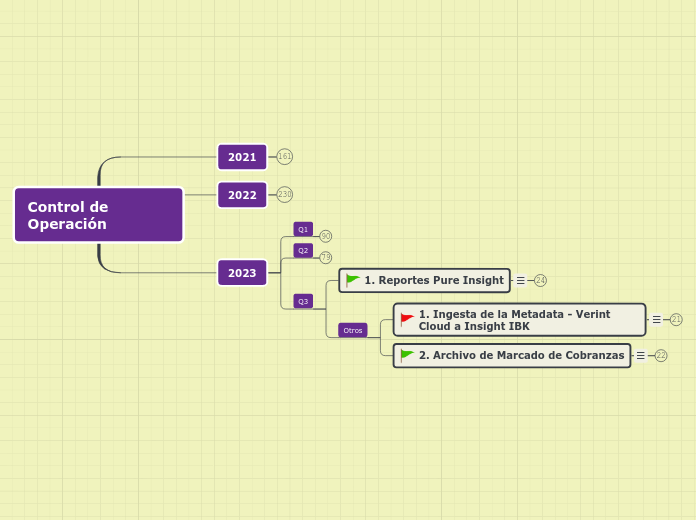Image resolution: width=696 pixels, height=520 pixels.
Task: Select Ingesta de la Metadata topic
Action: tap(519, 320)
